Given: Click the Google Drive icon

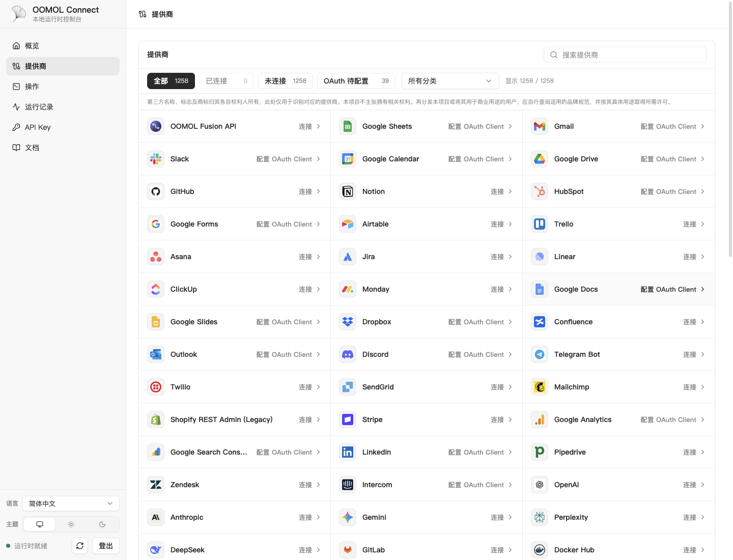Looking at the screenshot, I should coord(540,159).
